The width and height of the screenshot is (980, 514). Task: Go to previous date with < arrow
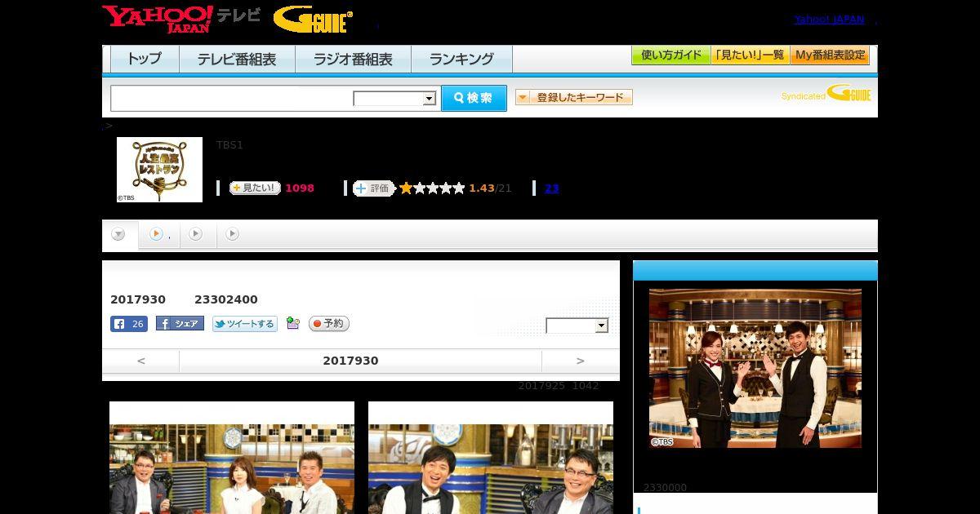(140, 361)
